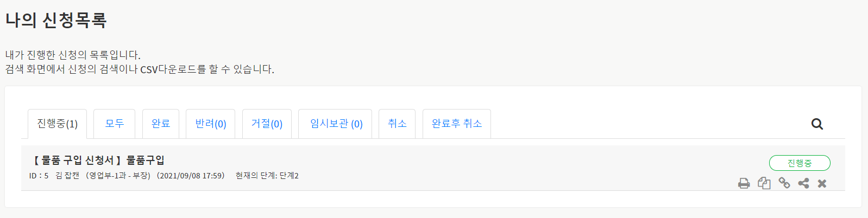Click the 나의 신청목록 page heading

coord(56,21)
